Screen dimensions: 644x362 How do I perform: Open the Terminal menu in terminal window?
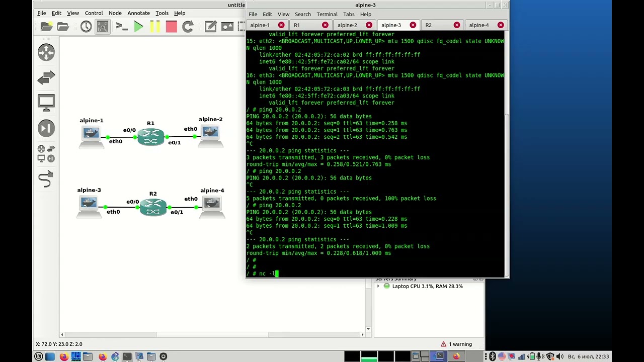(327, 14)
